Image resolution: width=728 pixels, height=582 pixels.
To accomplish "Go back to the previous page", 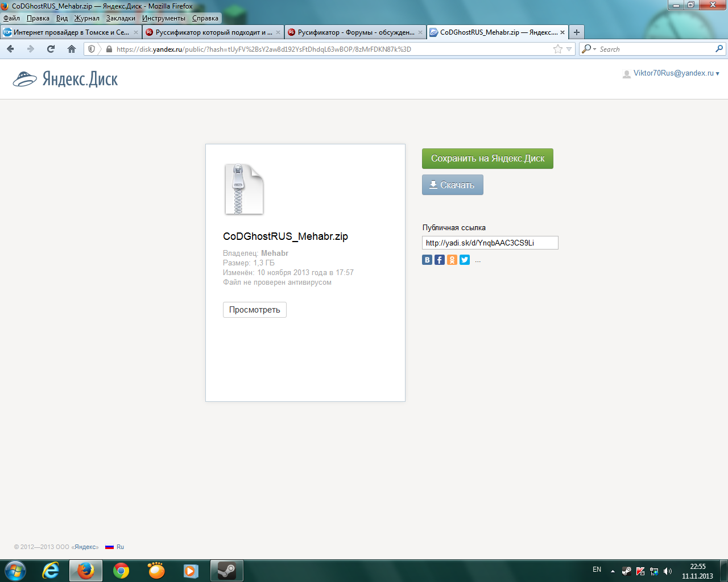I will 10,49.
